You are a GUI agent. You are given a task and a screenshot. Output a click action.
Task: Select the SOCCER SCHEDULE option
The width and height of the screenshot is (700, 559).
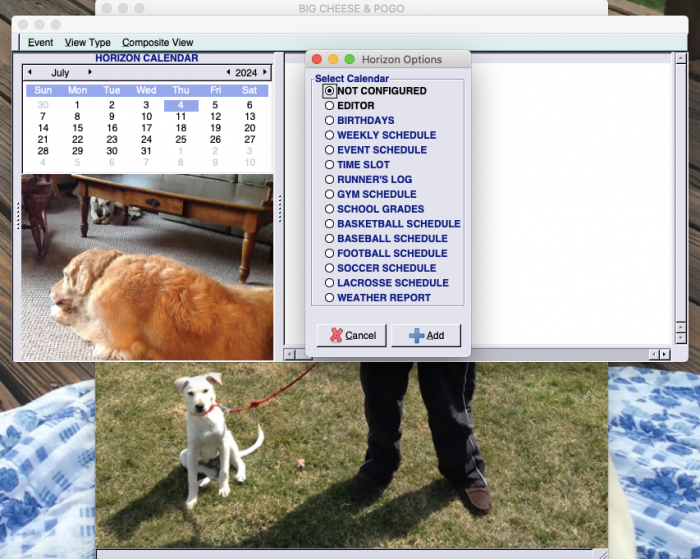click(x=330, y=268)
